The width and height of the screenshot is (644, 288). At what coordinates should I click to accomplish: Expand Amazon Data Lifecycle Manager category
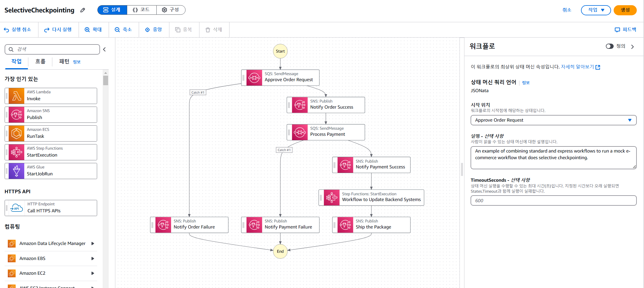coord(93,244)
